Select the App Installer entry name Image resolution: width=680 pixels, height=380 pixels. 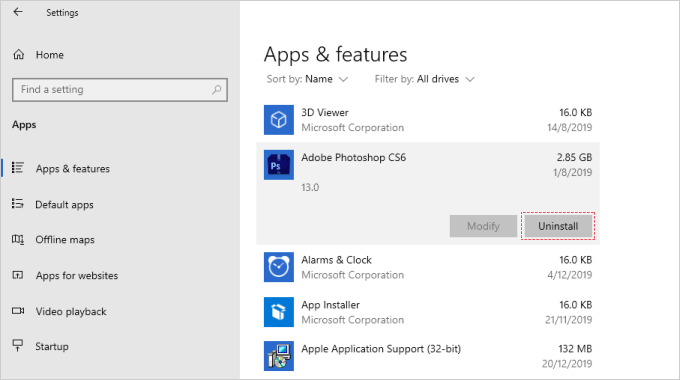[330, 305]
